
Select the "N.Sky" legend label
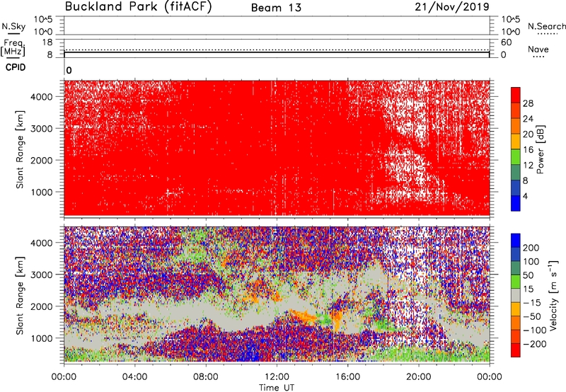pyautogui.click(x=13, y=26)
